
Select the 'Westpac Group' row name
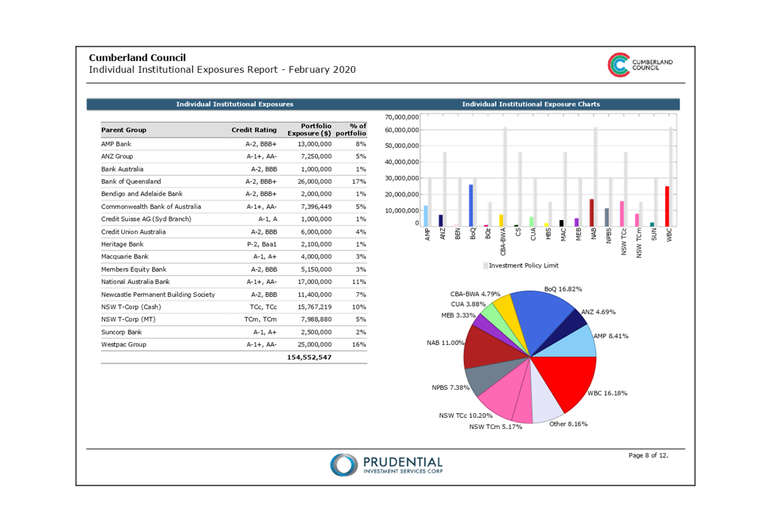pyautogui.click(x=123, y=344)
